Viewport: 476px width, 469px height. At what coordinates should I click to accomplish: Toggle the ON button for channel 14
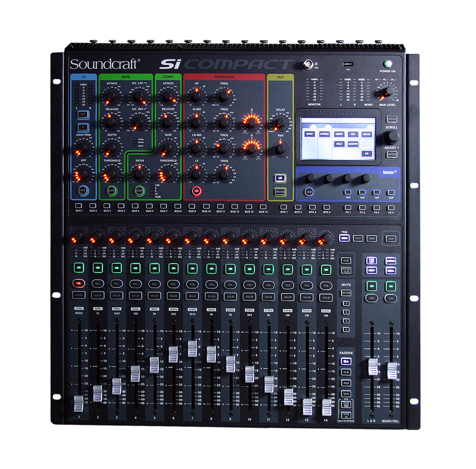point(326,269)
